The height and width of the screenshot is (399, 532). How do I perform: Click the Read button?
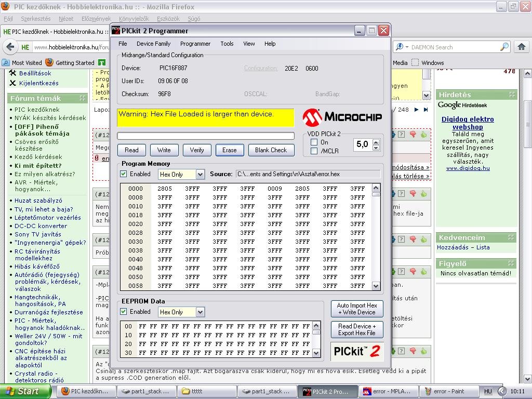(x=131, y=150)
